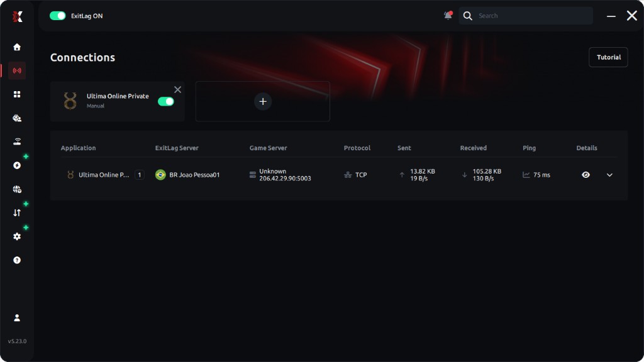Click the 75 ms ping value
644x362 pixels.
(x=541, y=175)
